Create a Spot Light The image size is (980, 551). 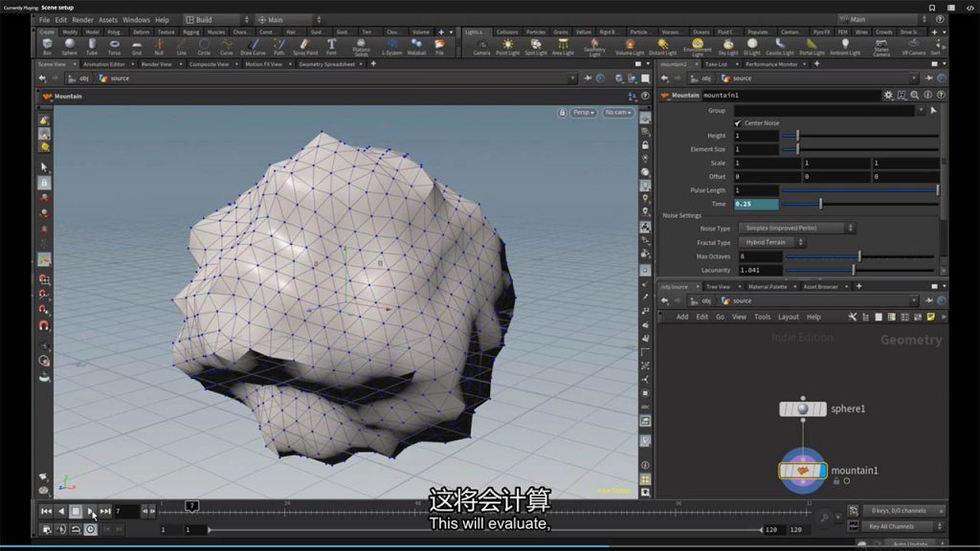tap(536, 46)
